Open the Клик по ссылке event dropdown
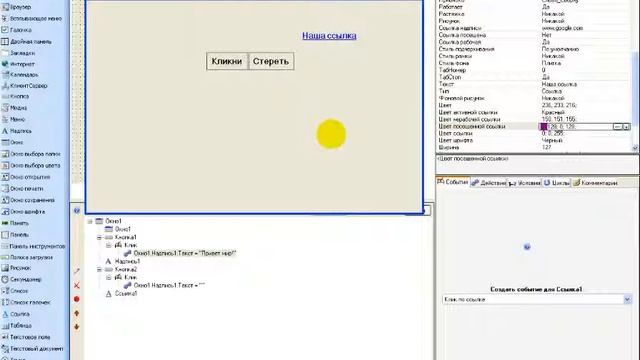 click(x=627, y=300)
